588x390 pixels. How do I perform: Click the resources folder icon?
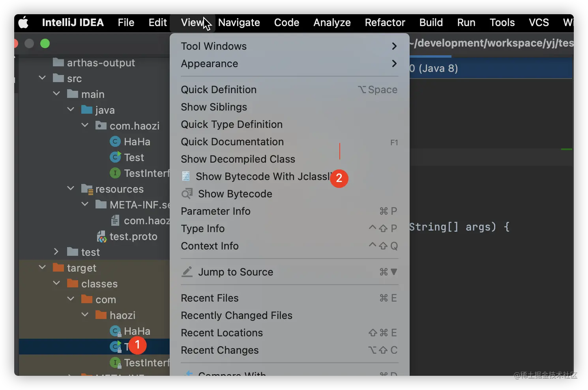[x=87, y=189]
